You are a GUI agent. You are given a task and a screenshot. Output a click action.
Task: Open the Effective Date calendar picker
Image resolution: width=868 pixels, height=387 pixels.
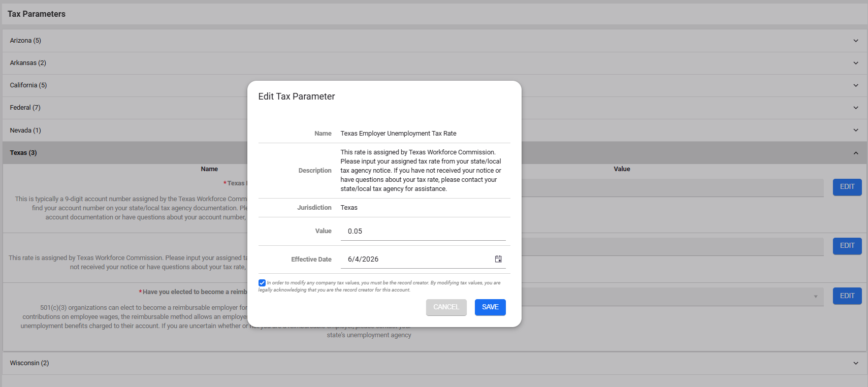(x=498, y=259)
